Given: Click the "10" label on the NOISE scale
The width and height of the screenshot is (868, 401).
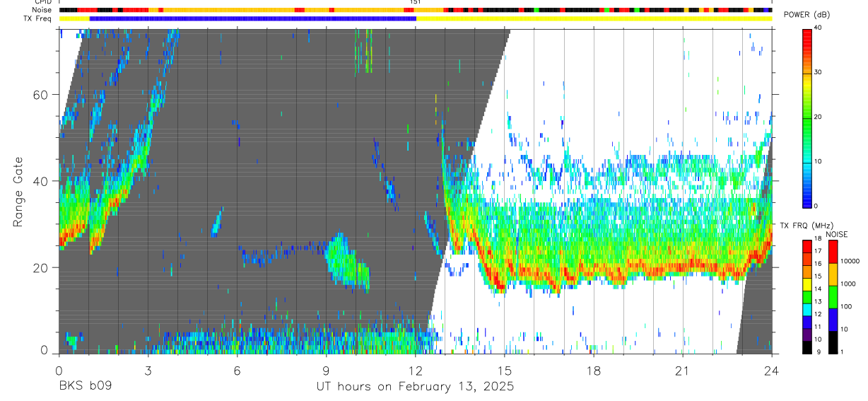Looking at the screenshot, I should point(845,329).
